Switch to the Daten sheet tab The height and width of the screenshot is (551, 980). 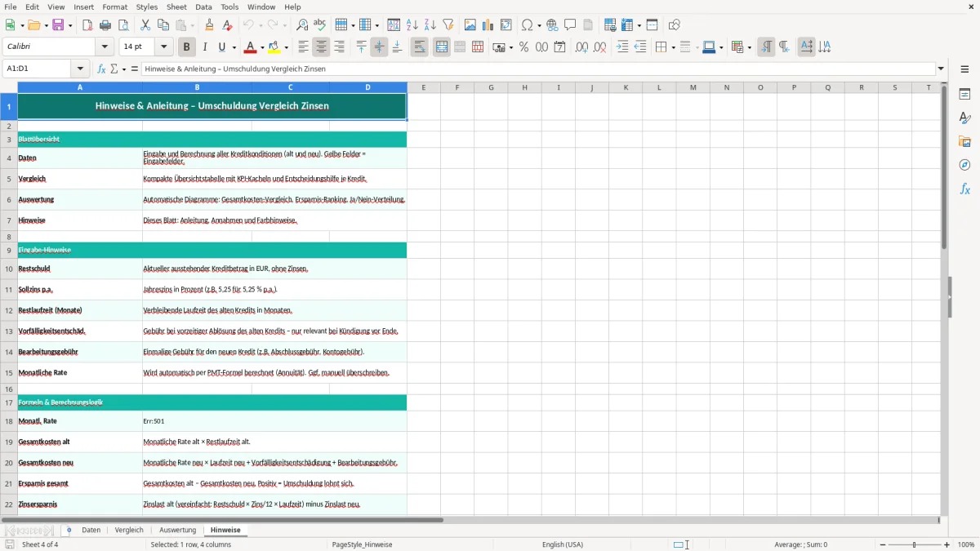[91, 530]
